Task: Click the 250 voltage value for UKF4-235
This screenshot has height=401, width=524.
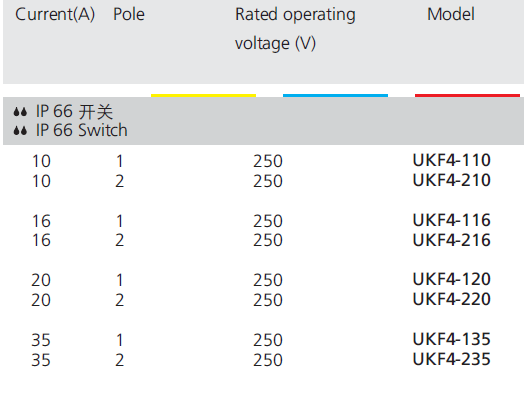Action: coord(268,360)
